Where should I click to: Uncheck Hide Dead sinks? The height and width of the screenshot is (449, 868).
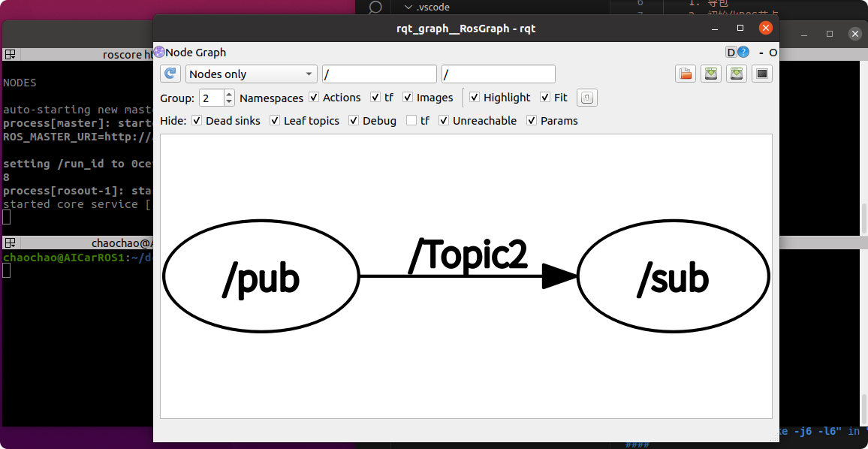[197, 121]
